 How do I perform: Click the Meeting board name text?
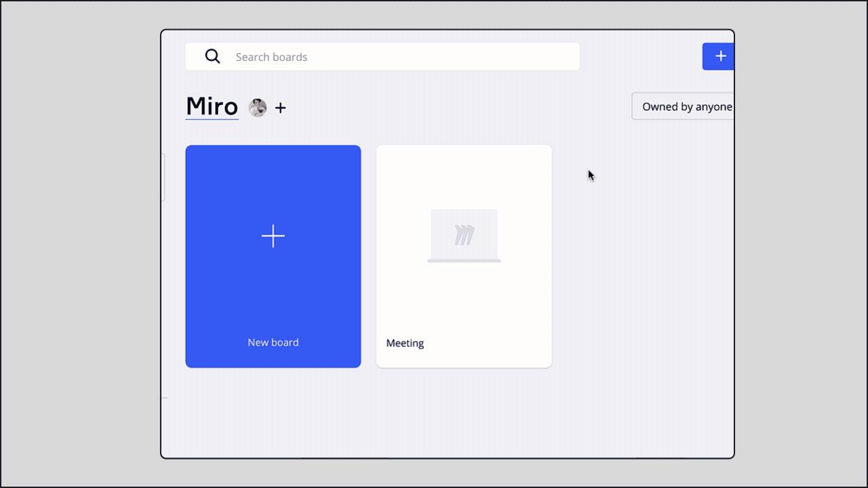[405, 343]
